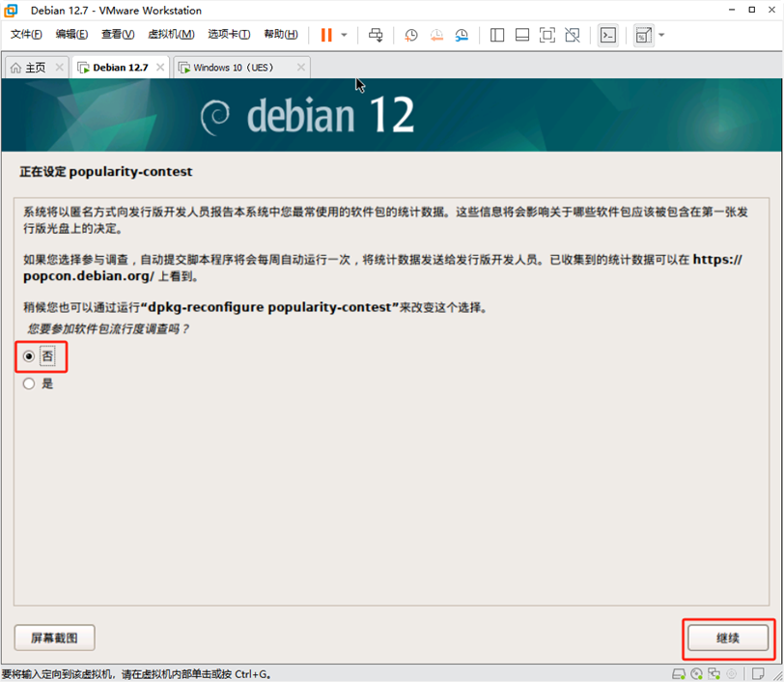Open the snapshot manager

(462, 35)
